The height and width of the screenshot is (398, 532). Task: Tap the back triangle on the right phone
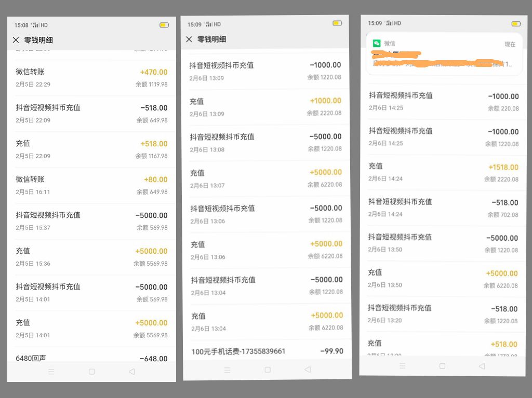pos(482,366)
